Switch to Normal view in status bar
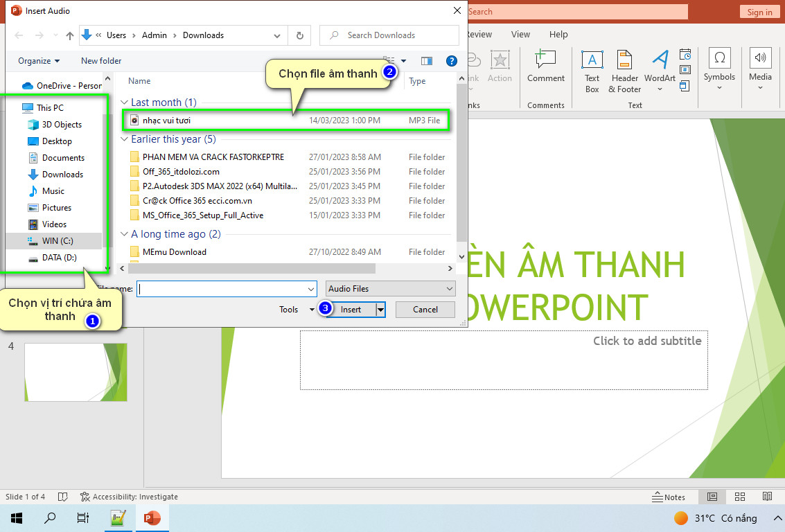 (x=712, y=497)
